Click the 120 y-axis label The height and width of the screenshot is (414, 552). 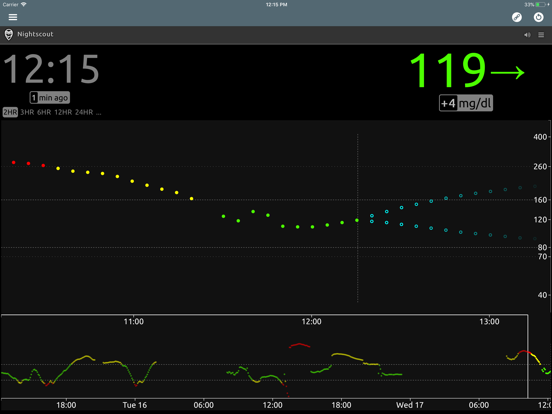(x=540, y=220)
